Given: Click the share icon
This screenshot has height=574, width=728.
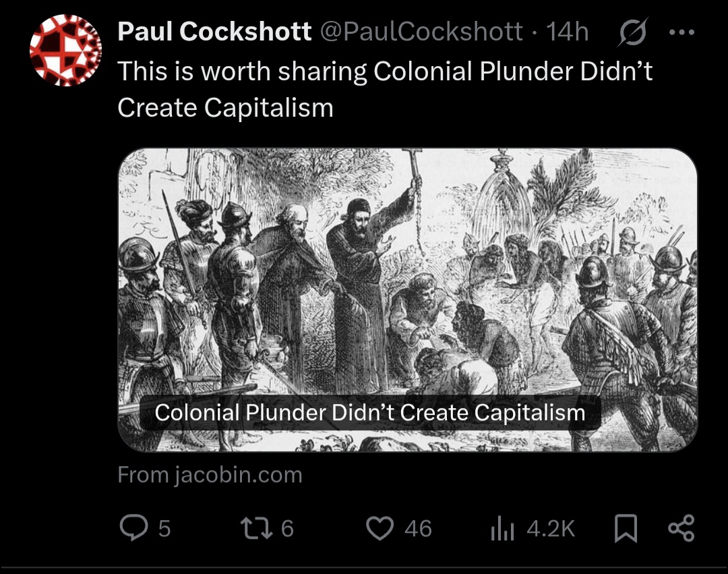Looking at the screenshot, I should [x=680, y=528].
